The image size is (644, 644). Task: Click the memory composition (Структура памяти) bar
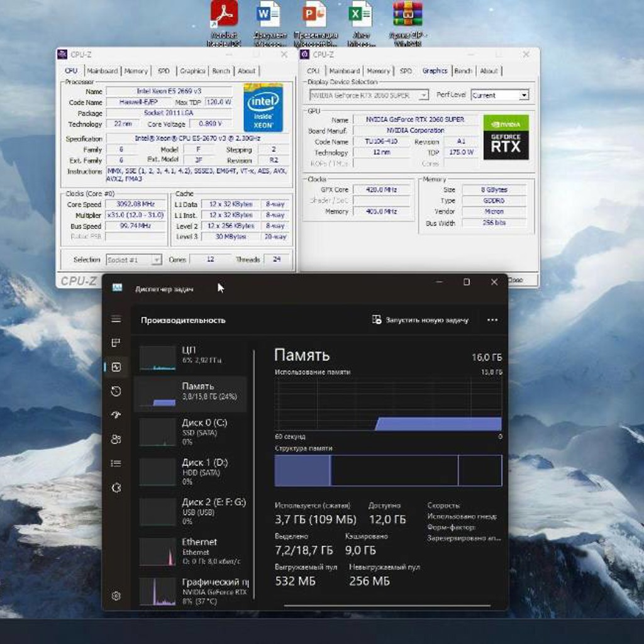pos(388,470)
